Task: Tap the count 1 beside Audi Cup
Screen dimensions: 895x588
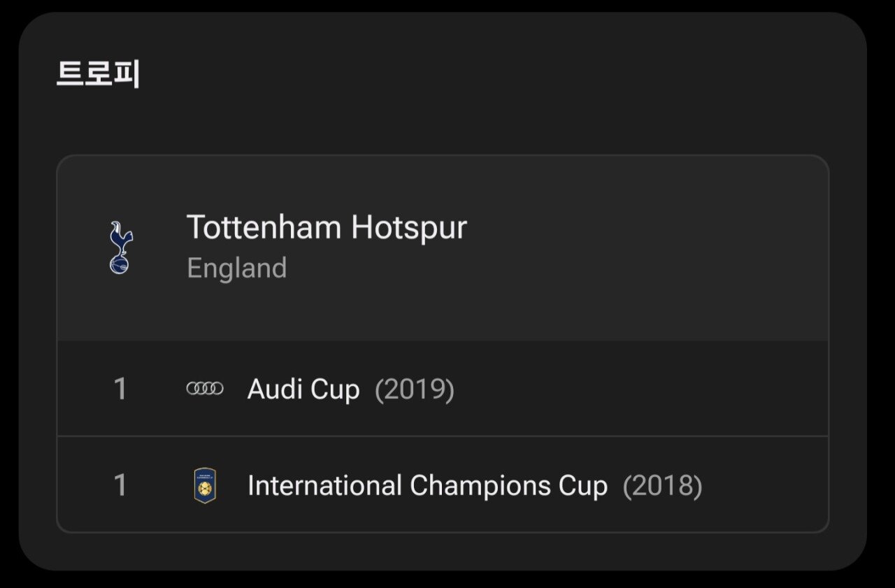Action: [x=120, y=389]
